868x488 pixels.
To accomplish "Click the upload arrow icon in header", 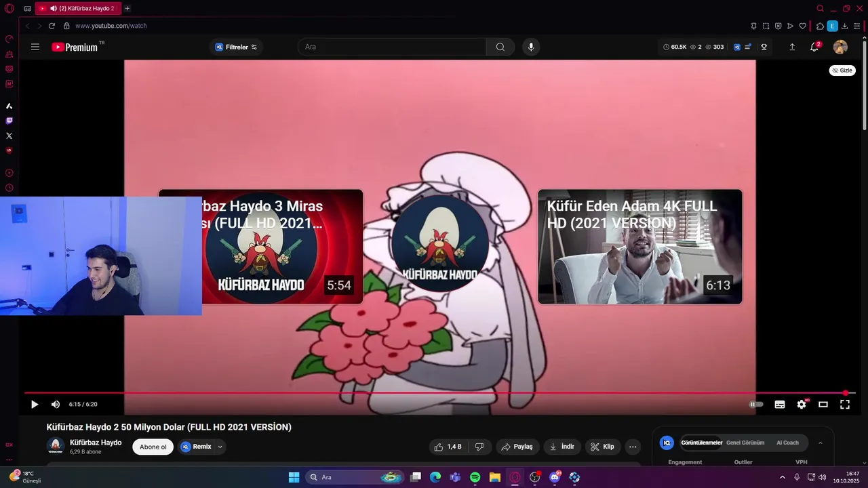I will coord(792,47).
